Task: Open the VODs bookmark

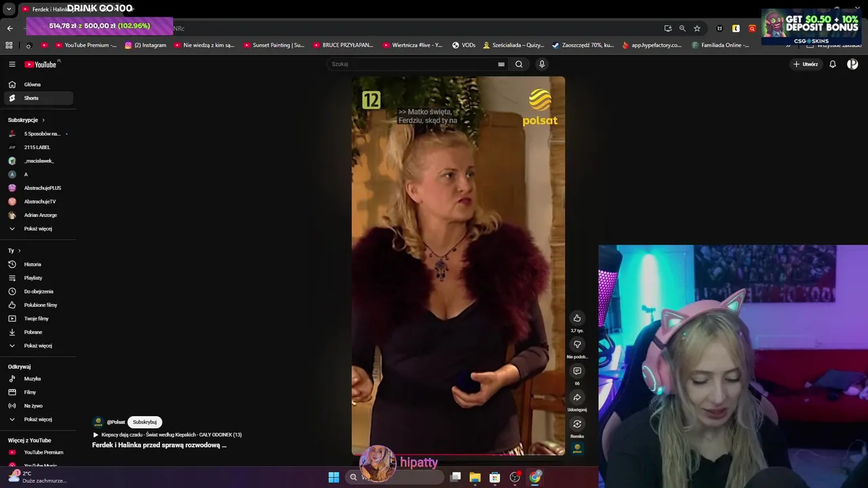Action: (464, 45)
